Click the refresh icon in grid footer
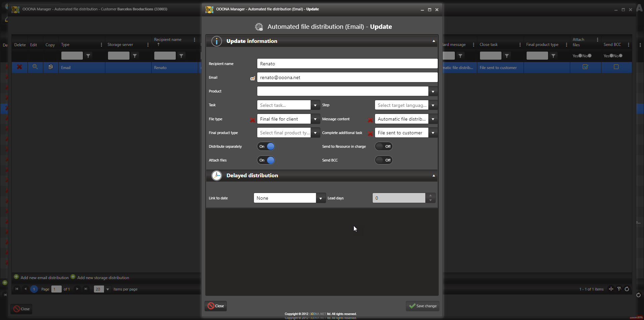 pos(627,289)
